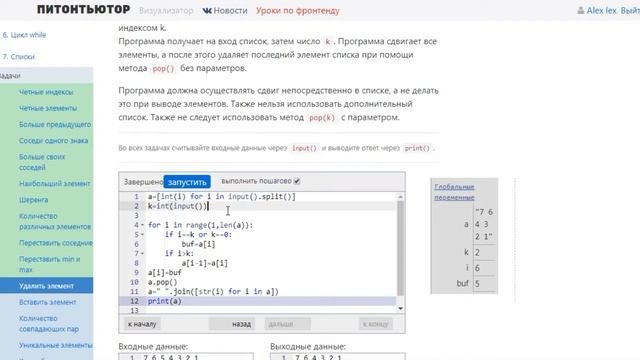640x360 pixels.
Task: Click the VK icon beside Новости
Action: pos(207,11)
